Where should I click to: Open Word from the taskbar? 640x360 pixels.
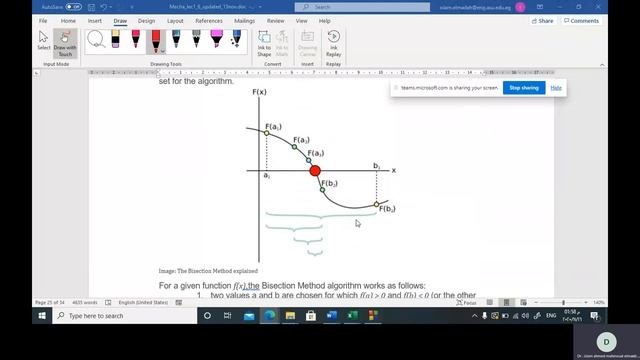pyautogui.click(x=332, y=316)
